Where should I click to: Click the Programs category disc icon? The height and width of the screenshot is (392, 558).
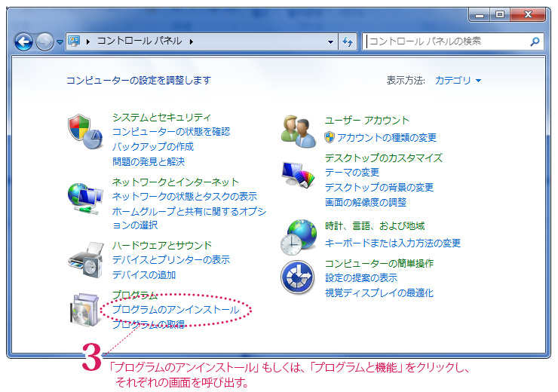point(84,311)
